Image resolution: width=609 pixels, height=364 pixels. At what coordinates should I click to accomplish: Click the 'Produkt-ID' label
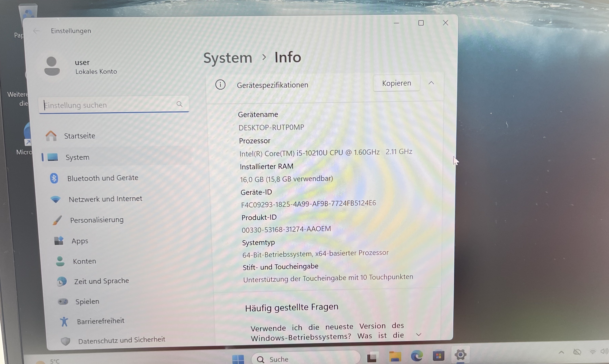point(259,218)
